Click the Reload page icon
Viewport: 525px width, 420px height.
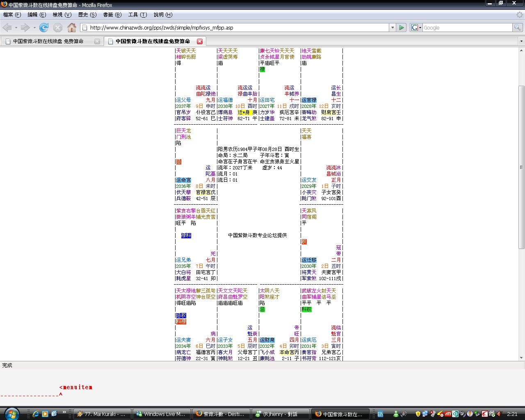[x=44, y=27]
